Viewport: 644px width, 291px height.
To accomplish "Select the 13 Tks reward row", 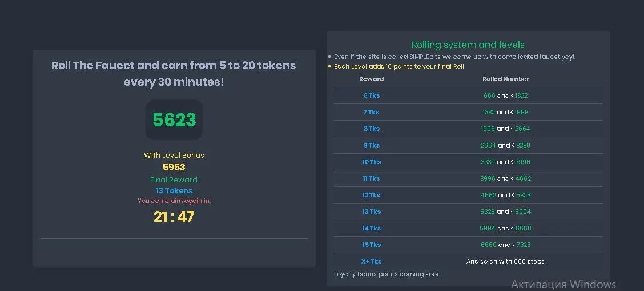I will (x=468, y=212).
